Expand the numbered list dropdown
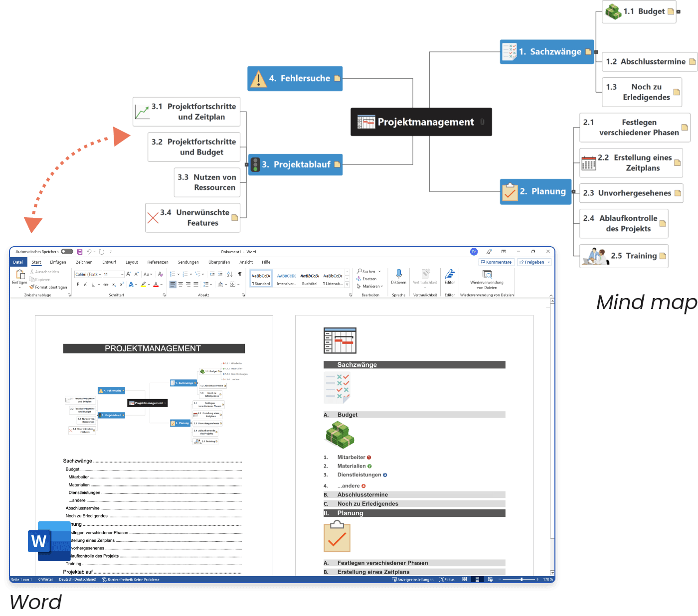Viewport: 698px width, 616px height. tap(191, 274)
